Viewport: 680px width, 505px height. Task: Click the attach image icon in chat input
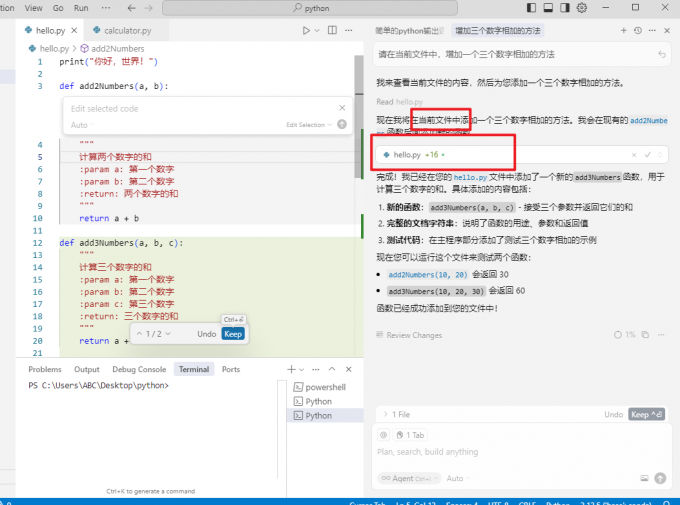[x=644, y=478]
